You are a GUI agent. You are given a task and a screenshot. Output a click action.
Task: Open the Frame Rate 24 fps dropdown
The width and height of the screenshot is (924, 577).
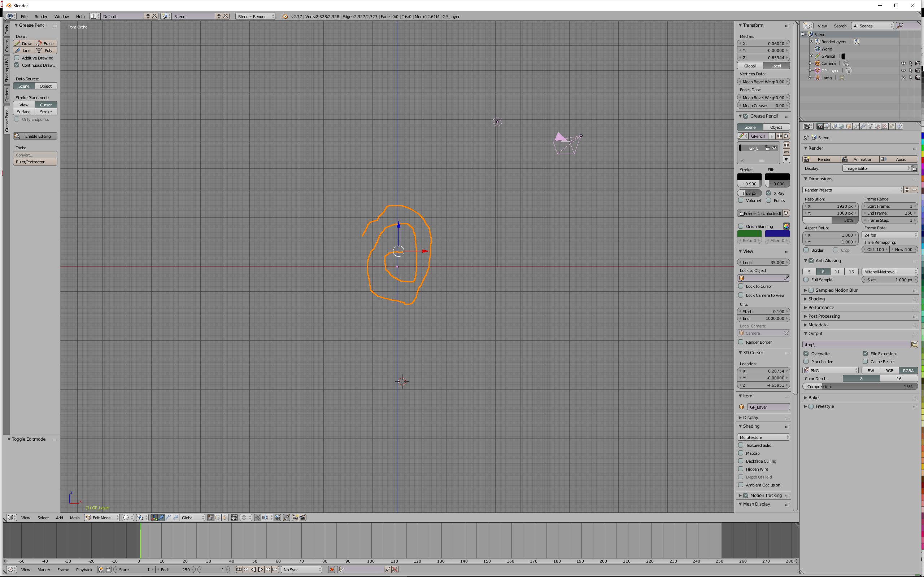[890, 235]
